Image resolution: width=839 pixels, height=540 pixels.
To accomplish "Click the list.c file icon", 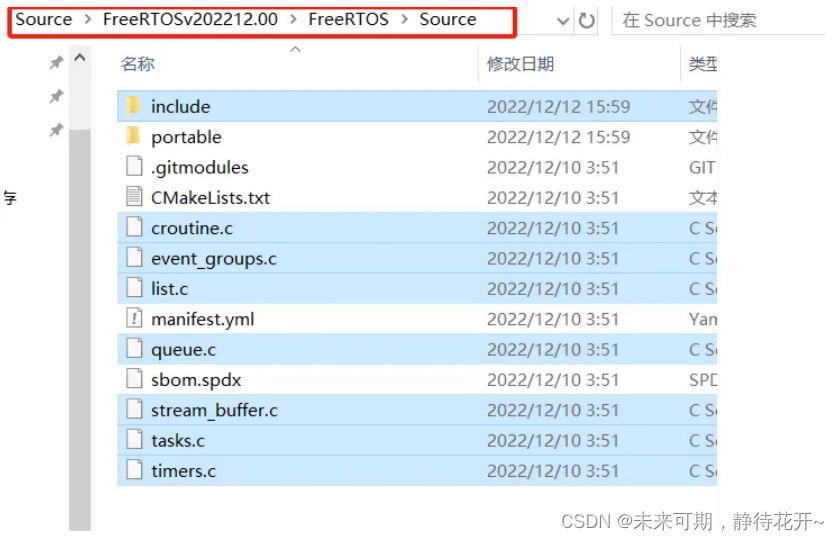I will click(134, 287).
